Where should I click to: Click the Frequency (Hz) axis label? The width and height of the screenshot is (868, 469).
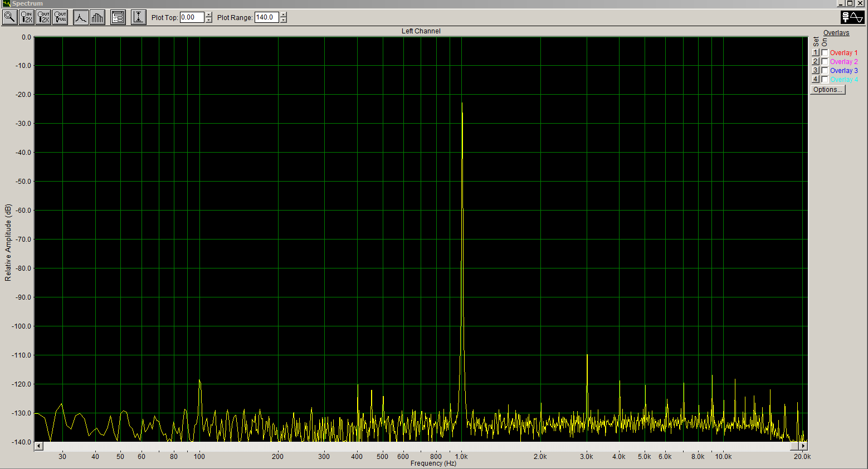(433, 463)
